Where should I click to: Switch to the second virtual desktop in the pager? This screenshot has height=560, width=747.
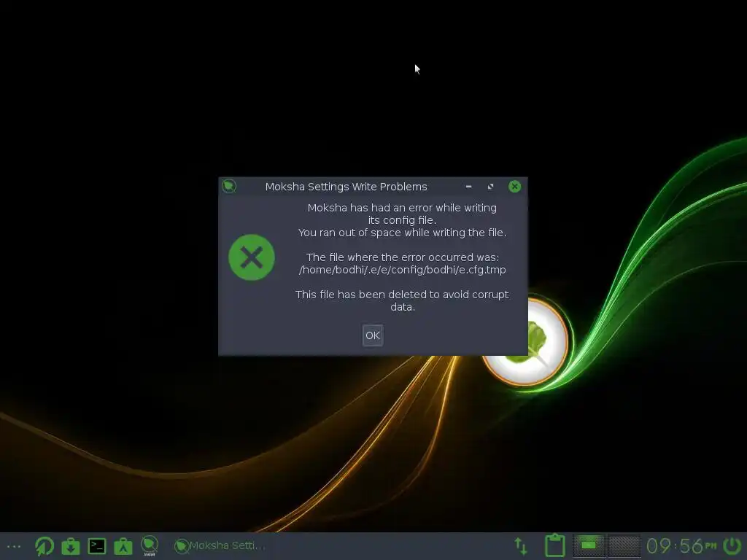point(624,545)
